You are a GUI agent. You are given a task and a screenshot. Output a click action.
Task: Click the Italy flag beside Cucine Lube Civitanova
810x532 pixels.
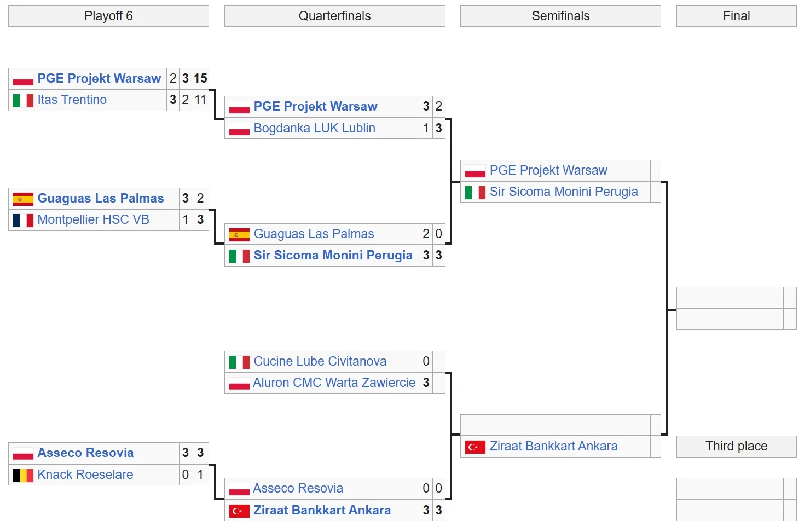239,362
